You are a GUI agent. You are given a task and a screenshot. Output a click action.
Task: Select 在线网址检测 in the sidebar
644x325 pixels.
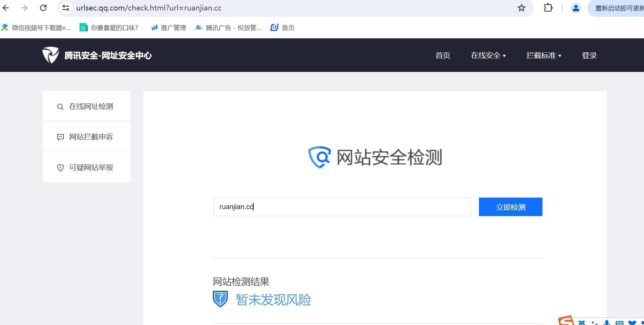pos(87,106)
